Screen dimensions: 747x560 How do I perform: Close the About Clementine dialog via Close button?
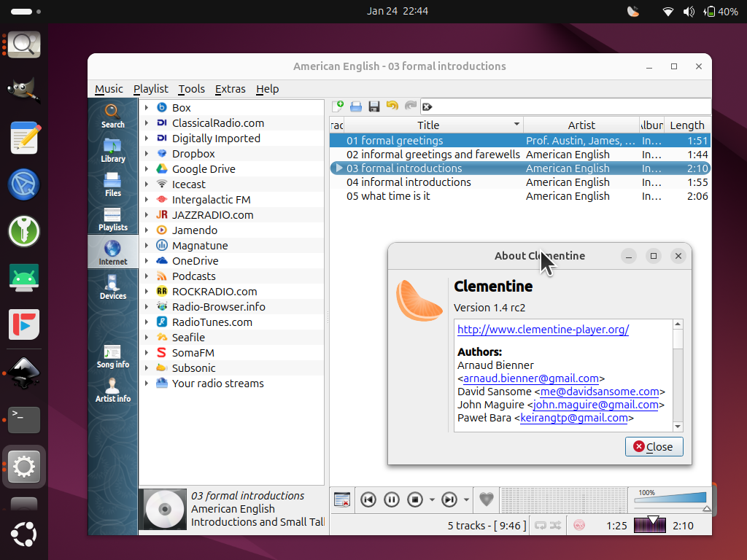point(654,447)
